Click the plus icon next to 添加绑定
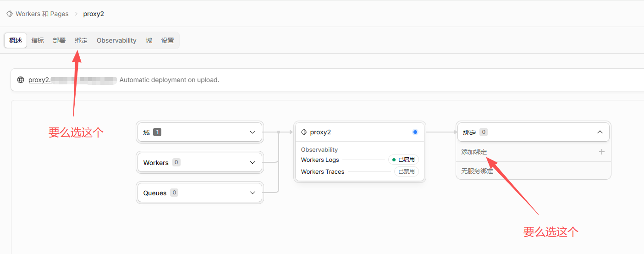Image resolution: width=644 pixels, height=254 pixels. 602,152
